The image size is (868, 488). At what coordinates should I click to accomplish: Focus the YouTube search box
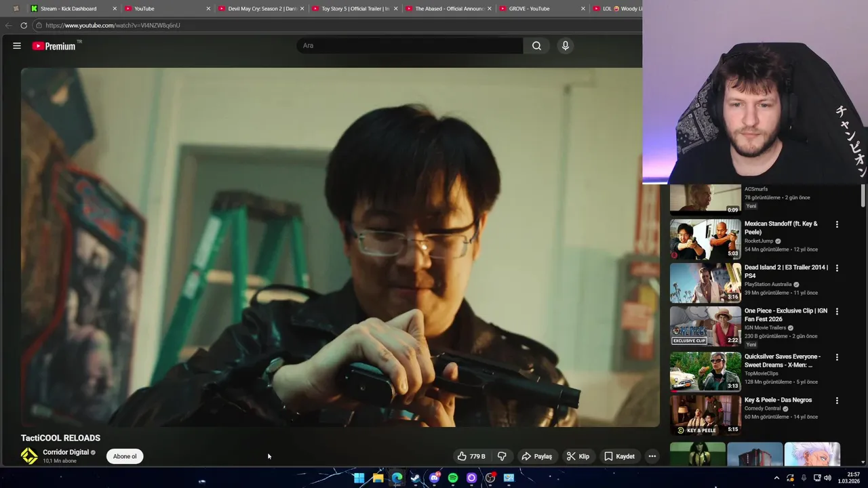pyautogui.click(x=410, y=45)
